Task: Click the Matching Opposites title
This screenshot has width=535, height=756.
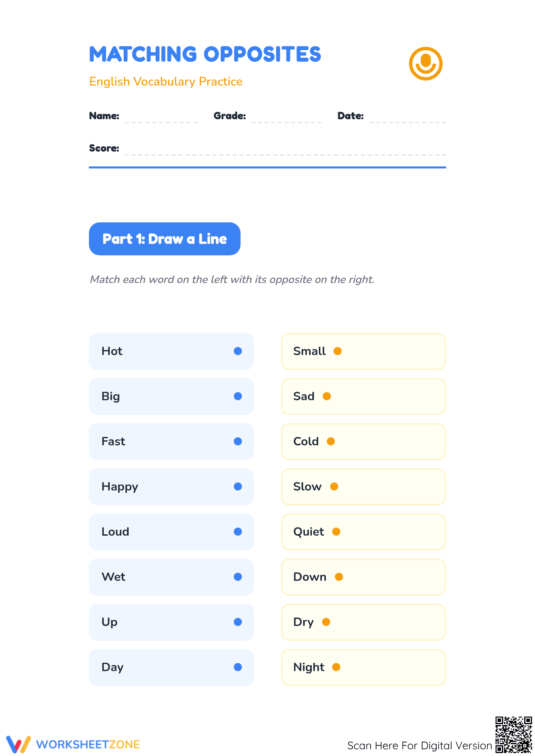Action: pos(205,54)
